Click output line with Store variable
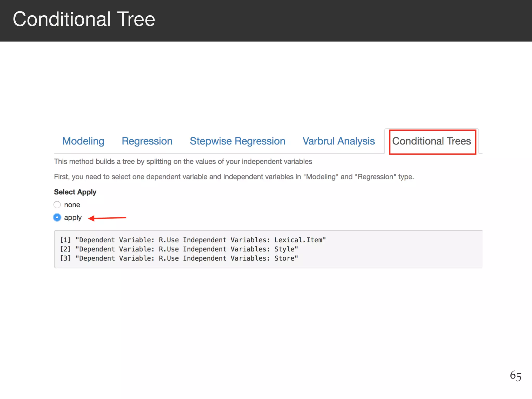The image size is (532, 399). click(179, 258)
